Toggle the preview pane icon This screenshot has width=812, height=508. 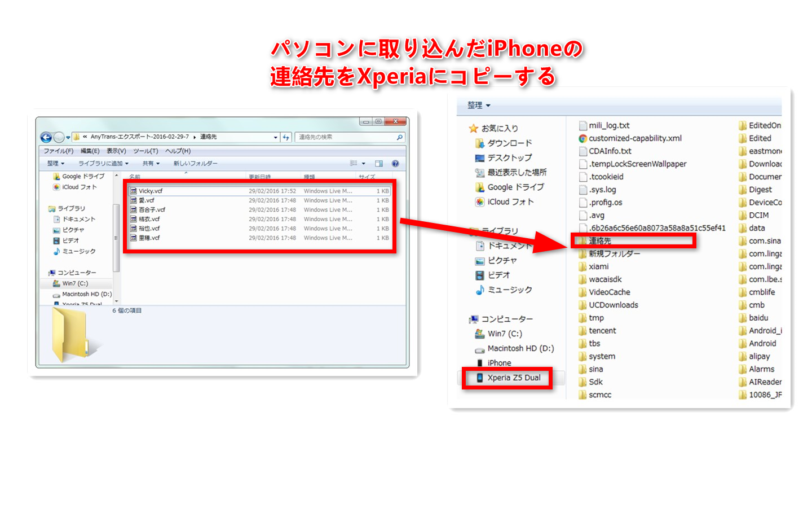click(379, 164)
